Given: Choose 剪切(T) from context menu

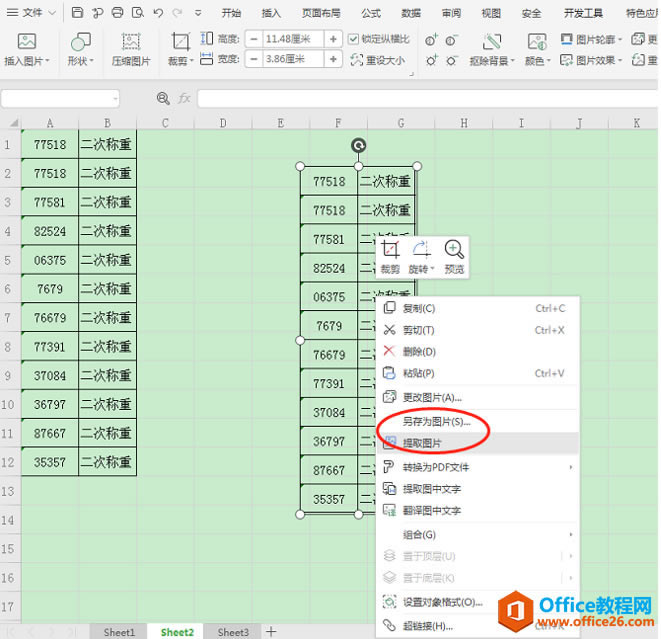Looking at the screenshot, I should click(x=478, y=330).
